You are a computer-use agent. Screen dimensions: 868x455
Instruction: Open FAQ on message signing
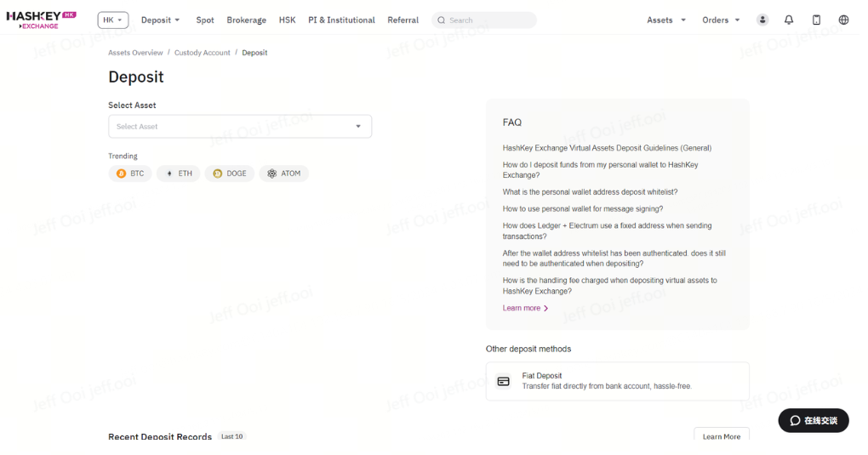coord(582,208)
